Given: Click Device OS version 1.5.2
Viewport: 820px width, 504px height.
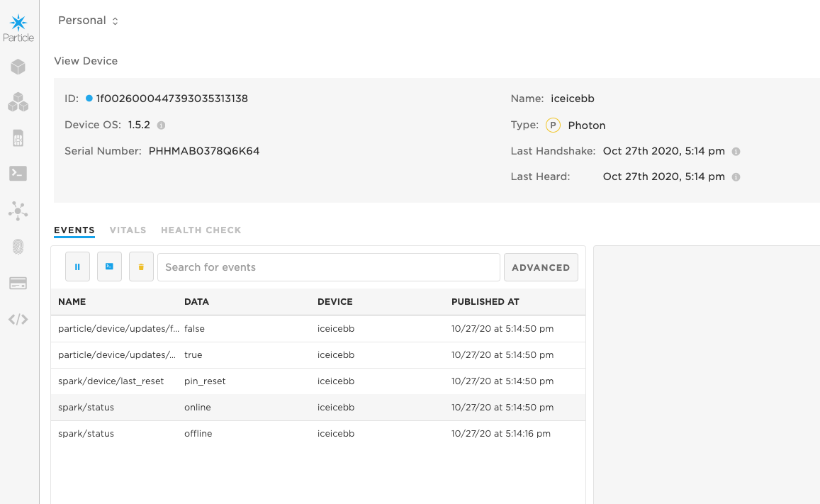Looking at the screenshot, I should 139,125.
